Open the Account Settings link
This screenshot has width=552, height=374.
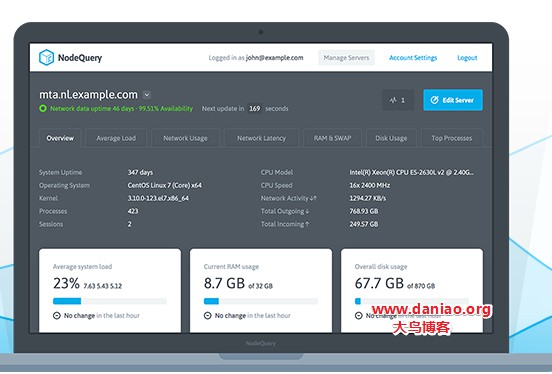point(413,58)
